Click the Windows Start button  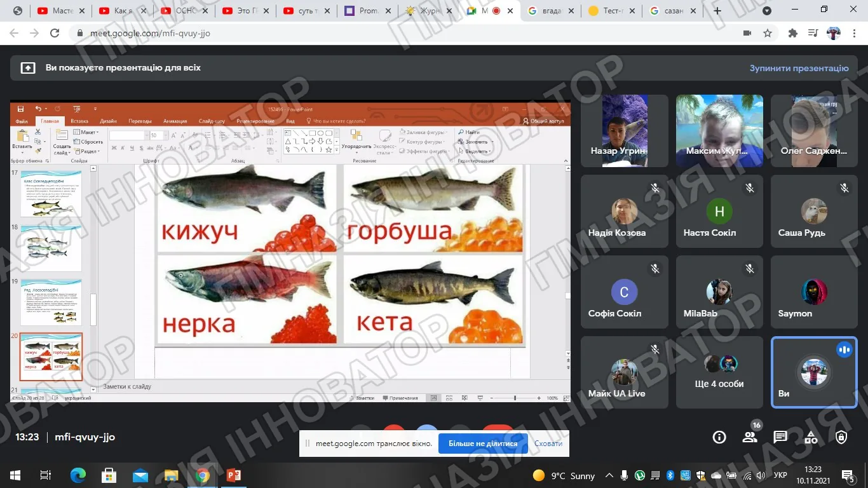(15, 475)
